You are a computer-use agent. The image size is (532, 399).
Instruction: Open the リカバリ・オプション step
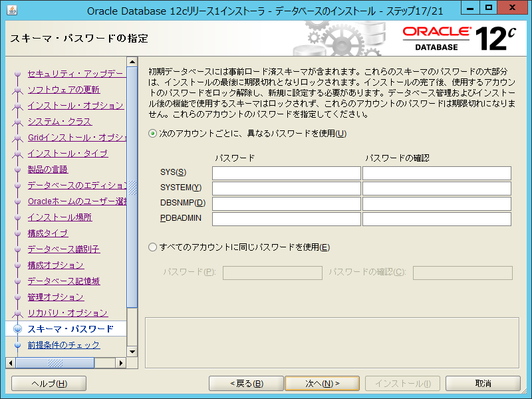click(x=67, y=313)
